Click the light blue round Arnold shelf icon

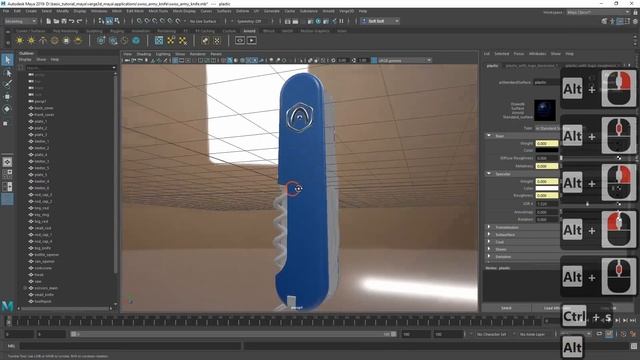(136, 40)
